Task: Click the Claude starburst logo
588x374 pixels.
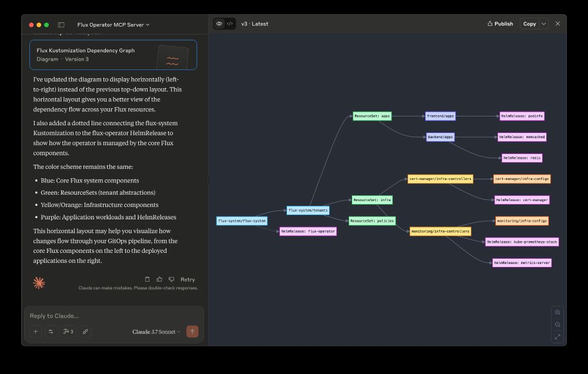Action: click(x=39, y=283)
